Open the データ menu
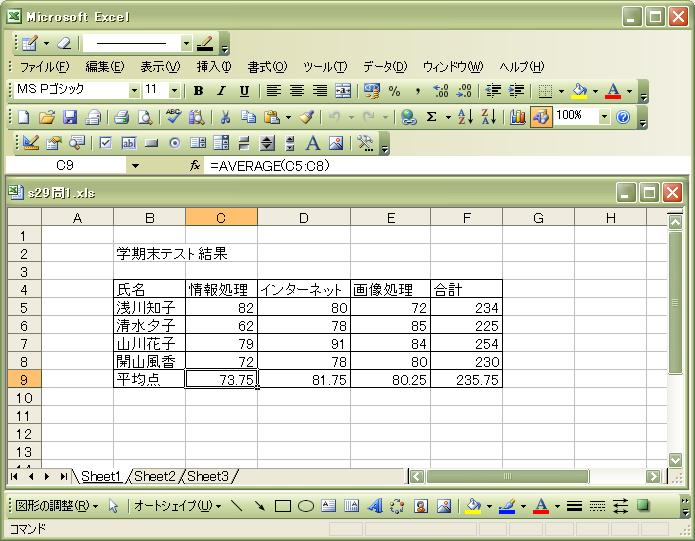The height and width of the screenshot is (541, 695). pyautogui.click(x=385, y=67)
